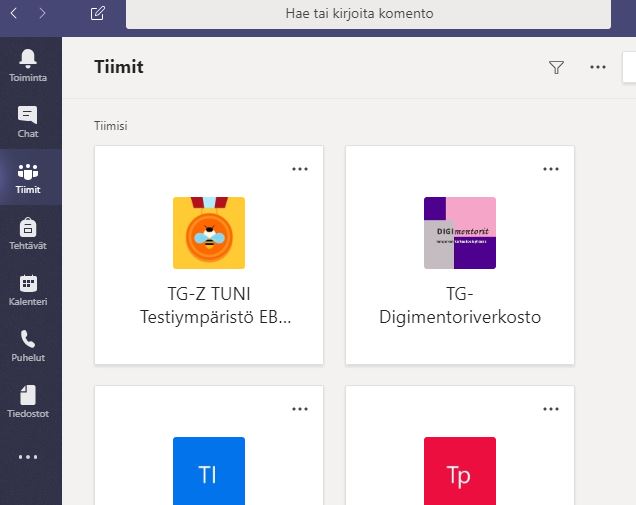Screen dimensions: 636x505
Task: Show more apps via sidebar ellipsis
Action: [28, 457]
